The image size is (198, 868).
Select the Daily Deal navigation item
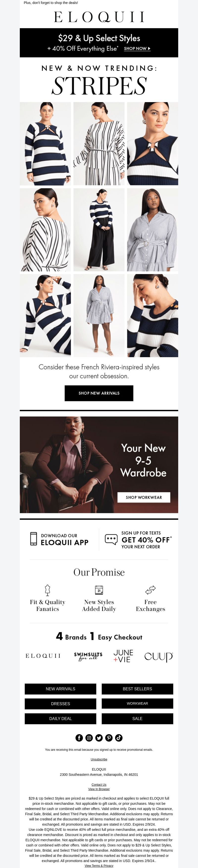click(x=61, y=718)
